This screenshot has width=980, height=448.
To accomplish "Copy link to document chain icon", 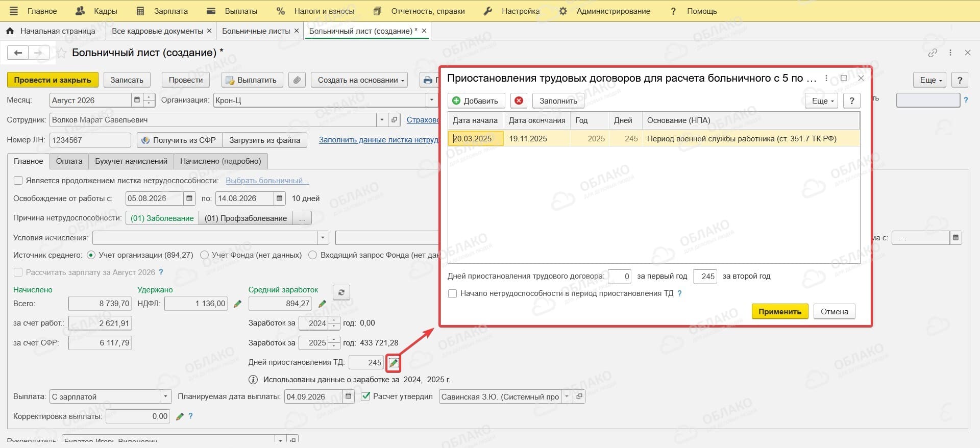I will tap(933, 53).
